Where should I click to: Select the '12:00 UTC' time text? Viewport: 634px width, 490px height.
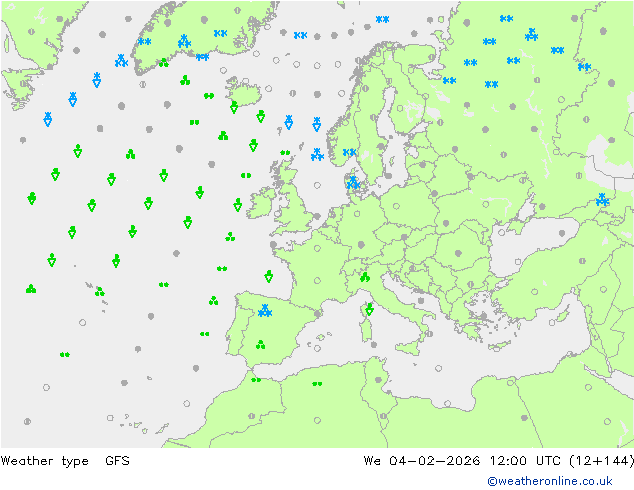[525, 460]
